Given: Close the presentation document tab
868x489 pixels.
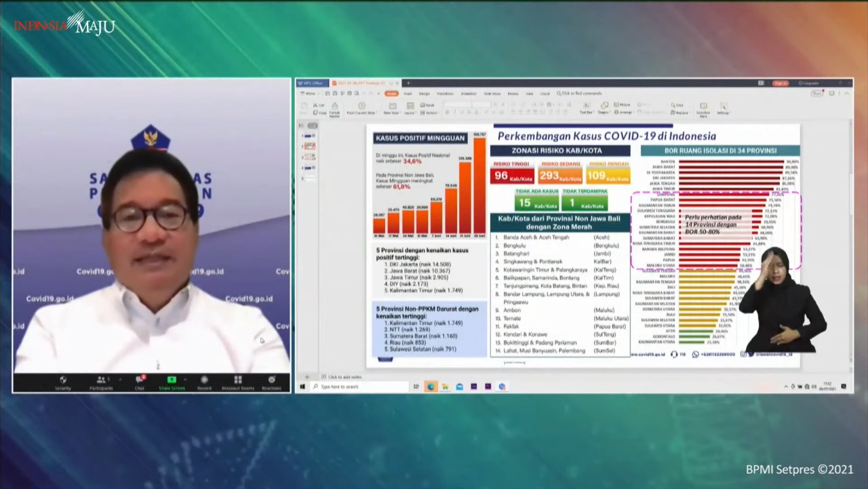Looking at the screenshot, I should click(x=397, y=83).
